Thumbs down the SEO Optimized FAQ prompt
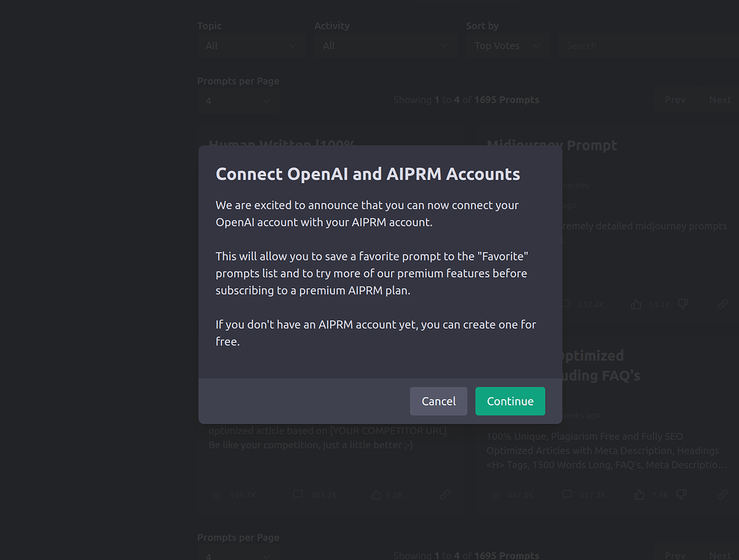The image size is (739, 560). (682, 494)
